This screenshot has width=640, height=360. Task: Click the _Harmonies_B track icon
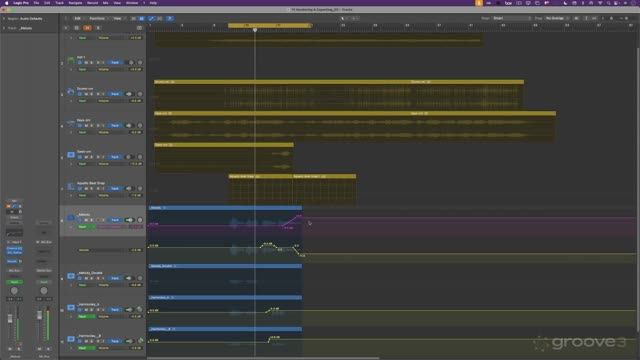tap(71, 339)
